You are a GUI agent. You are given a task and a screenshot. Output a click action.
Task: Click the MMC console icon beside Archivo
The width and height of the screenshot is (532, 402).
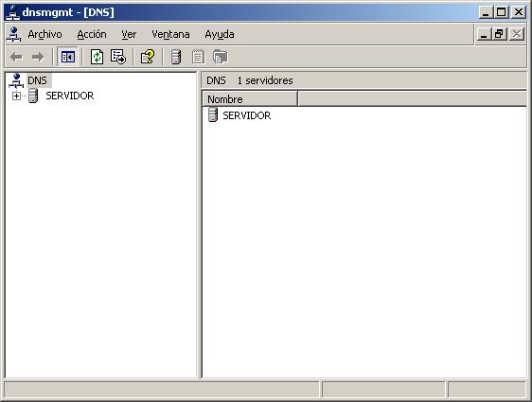click(13, 34)
